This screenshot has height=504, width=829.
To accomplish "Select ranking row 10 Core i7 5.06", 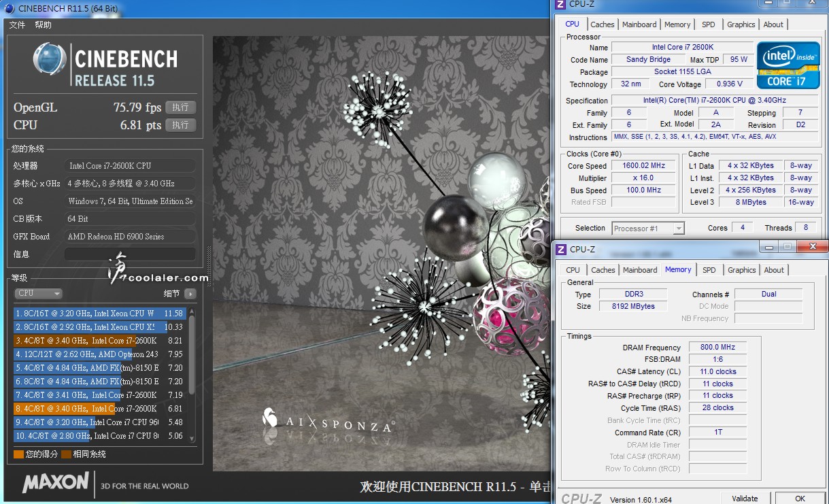I will coord(100,436).
